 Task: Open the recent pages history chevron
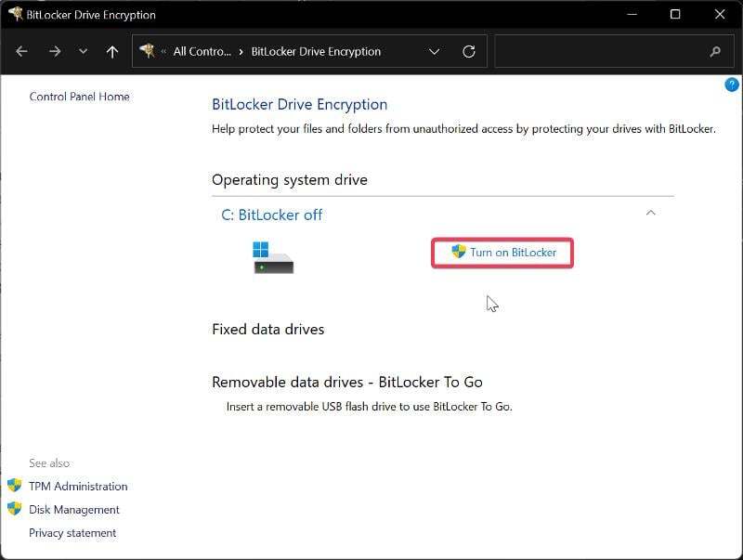[82, 51]
